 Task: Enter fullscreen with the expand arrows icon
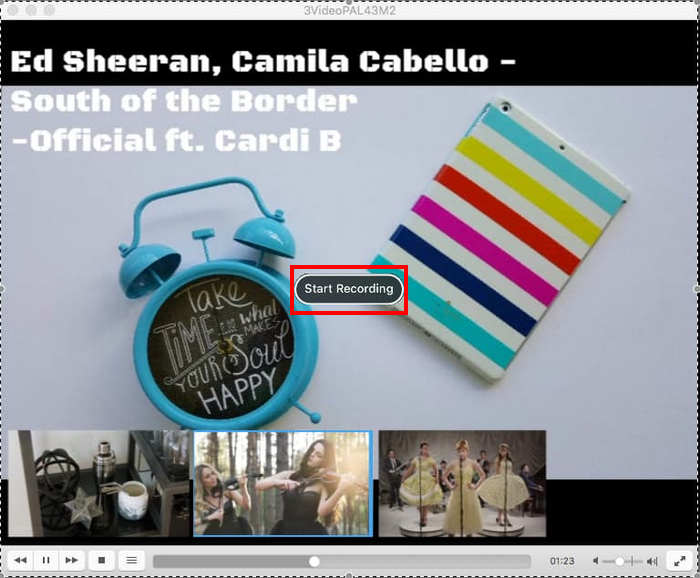coord(680,561)
